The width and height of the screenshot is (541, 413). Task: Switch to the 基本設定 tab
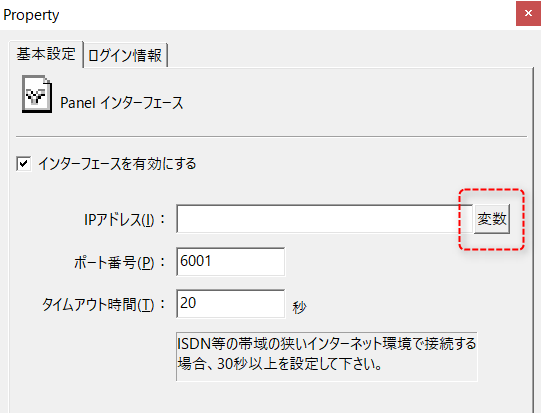[x=46, y=54]
